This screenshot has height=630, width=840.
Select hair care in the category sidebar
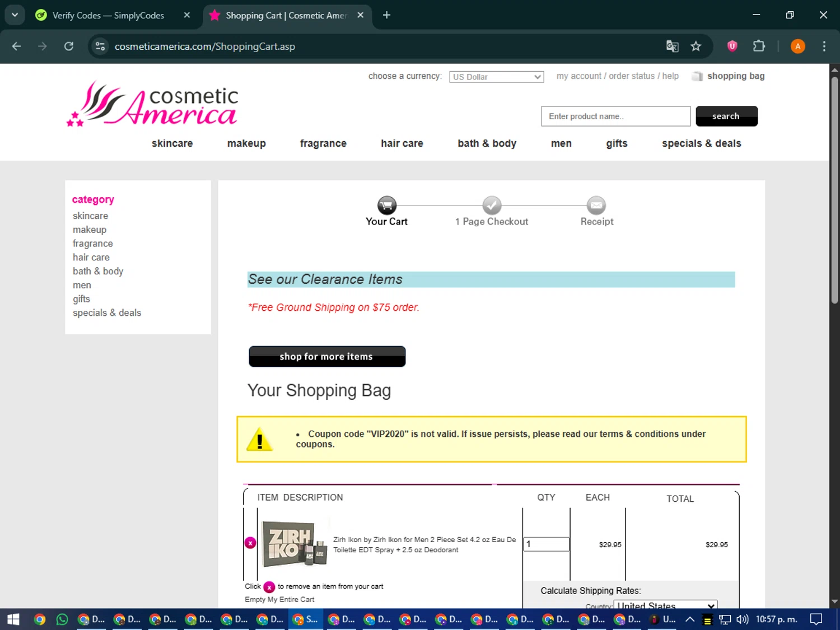91,258
